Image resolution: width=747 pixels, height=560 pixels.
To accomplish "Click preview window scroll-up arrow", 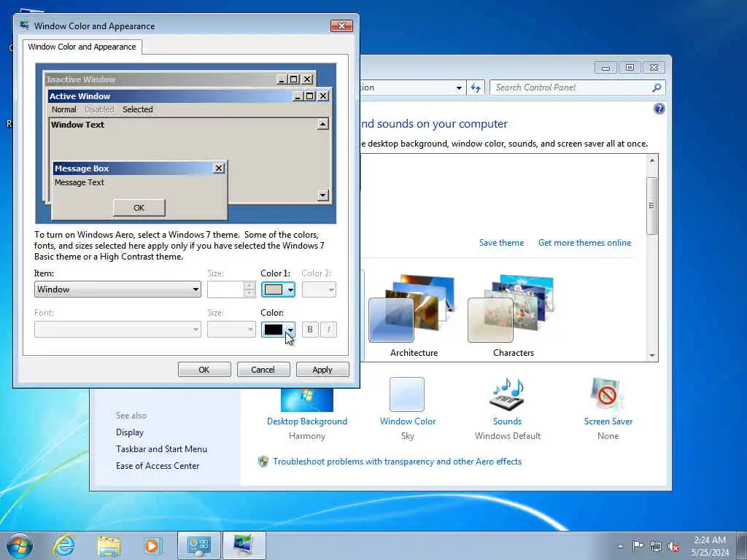I will tap(323, 124).
